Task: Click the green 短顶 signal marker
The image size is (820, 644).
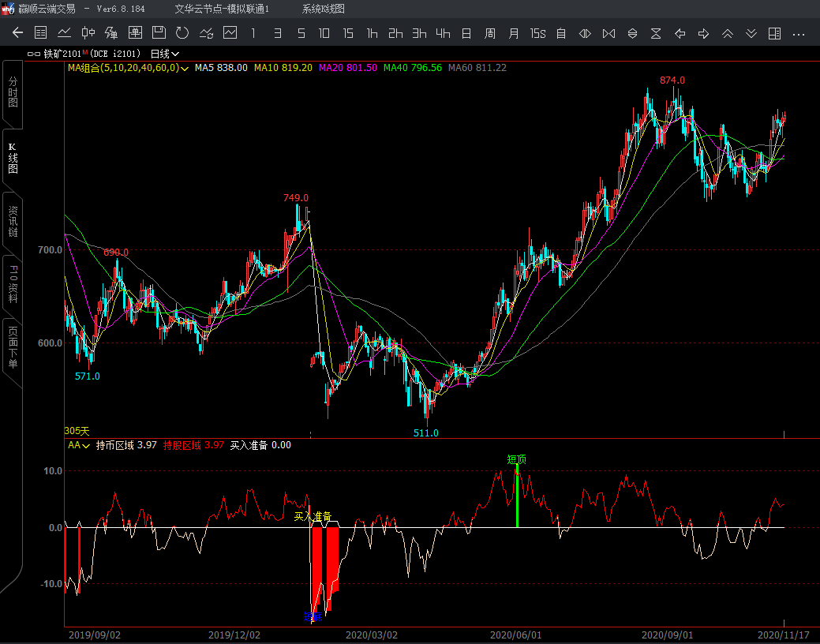Action: [517, 459]
